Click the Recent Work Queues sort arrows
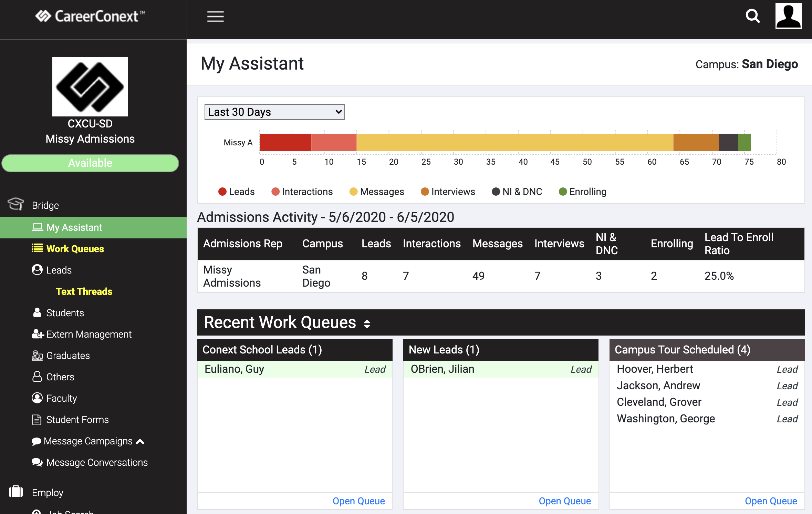The image size is (812, 514). [367, 323]
